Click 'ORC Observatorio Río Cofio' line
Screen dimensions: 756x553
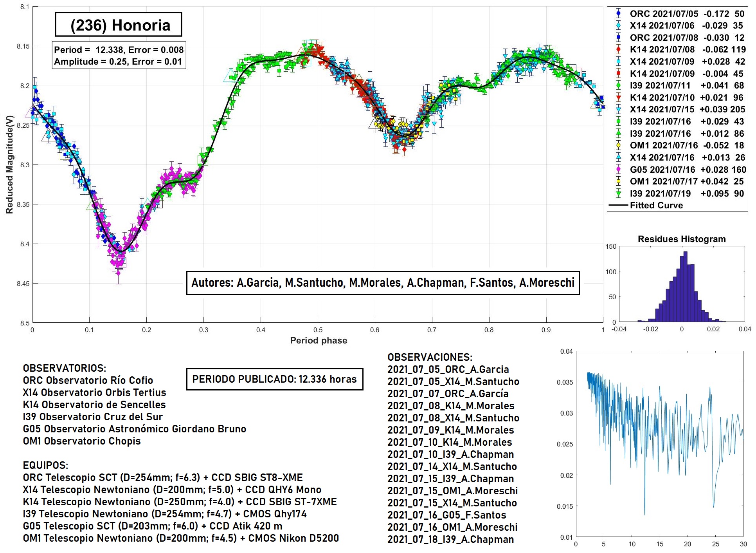click(88, 380)
